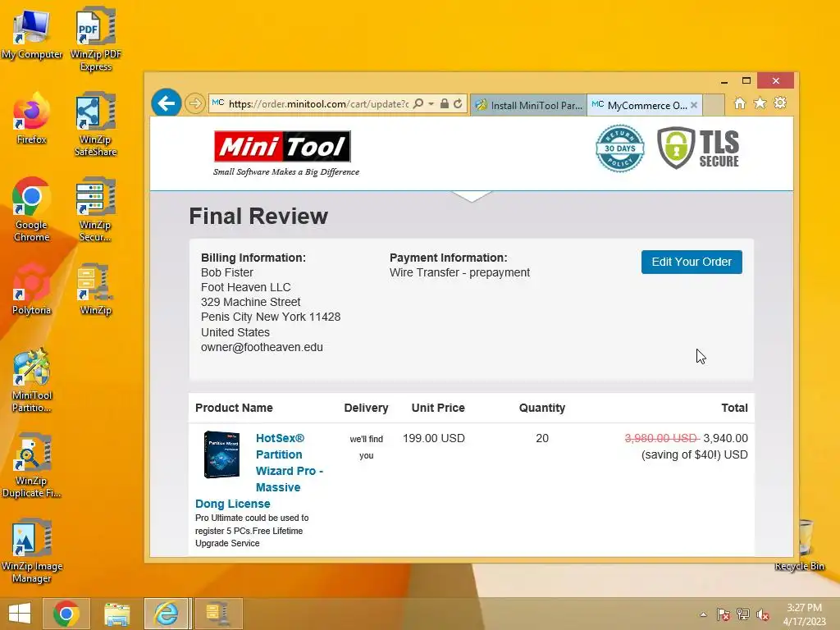
Task: Click Internet Explorer taskbar button
Action: (166, 614)
